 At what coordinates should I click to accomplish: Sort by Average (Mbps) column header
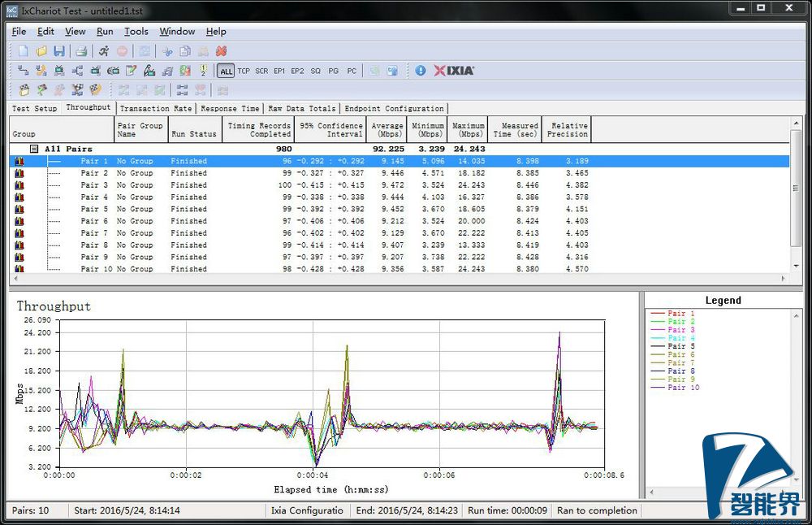pyautogui.click(x=387, y=129)
